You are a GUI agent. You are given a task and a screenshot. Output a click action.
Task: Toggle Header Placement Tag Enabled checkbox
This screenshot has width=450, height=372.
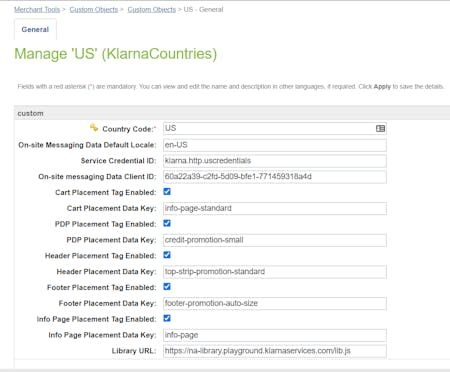pyautogui.click(x=167, y=255)
